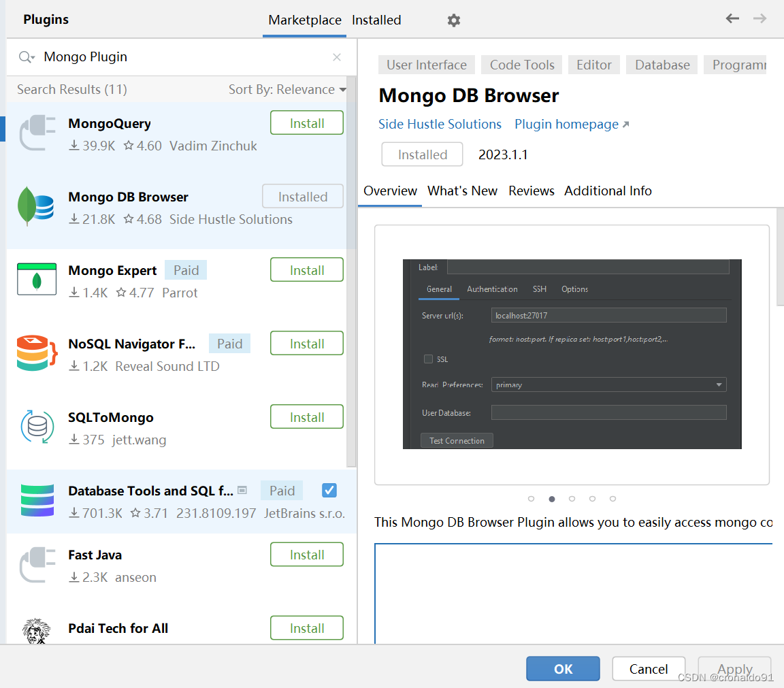
Task: Open the Plugin homepage link
Action: tap(572, 124)
